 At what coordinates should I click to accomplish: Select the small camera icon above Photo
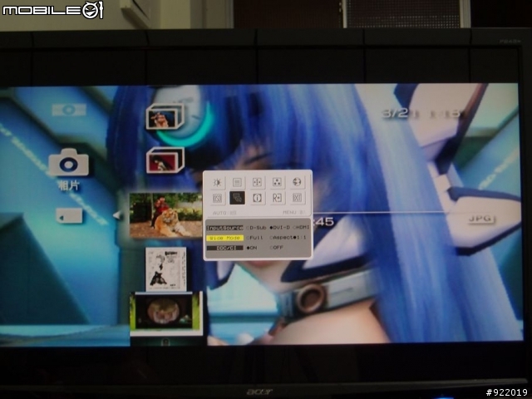click(69, 110)
